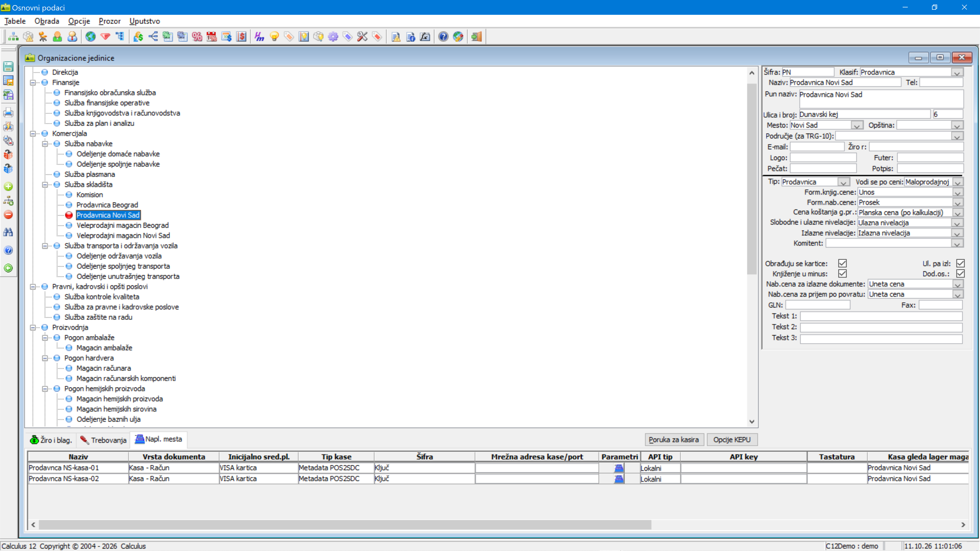Toggle the Knjiženje u minus checkbox
The width and height of the screenshot is (980, 551).
pyautogui.click(x=842, y=274)
